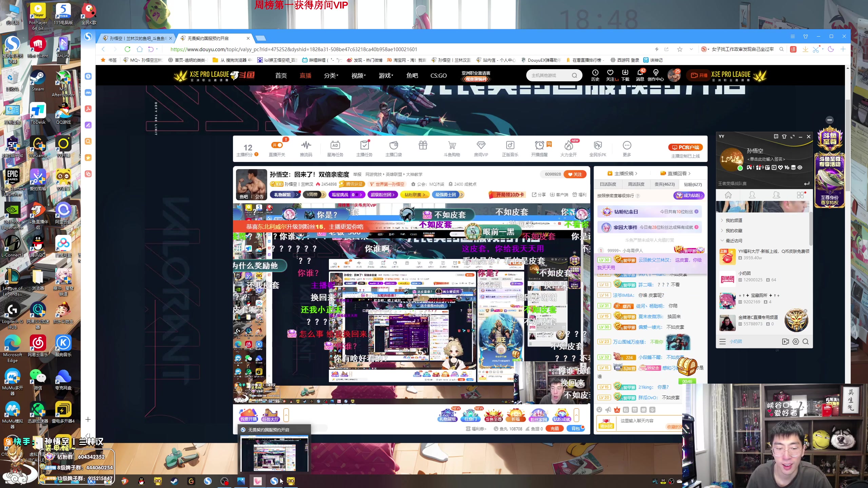Screen dimensions: 868x488
Task: Go to 鱼吧 nav item
Action: coord(412,76)
